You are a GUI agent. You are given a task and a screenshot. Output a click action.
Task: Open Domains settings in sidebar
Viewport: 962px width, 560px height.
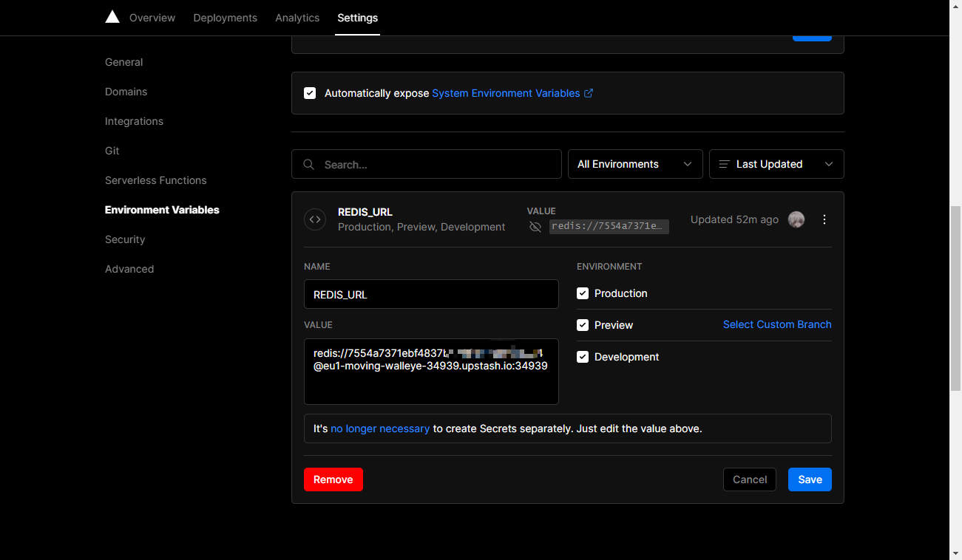tap(126, 92)
